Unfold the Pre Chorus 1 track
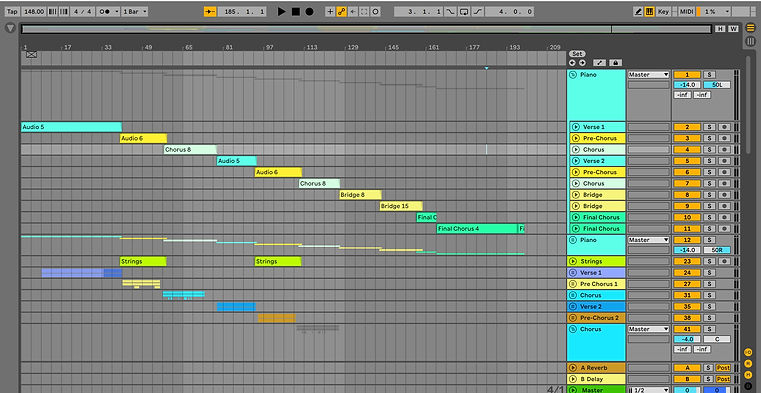 click(x=573, y=284)
